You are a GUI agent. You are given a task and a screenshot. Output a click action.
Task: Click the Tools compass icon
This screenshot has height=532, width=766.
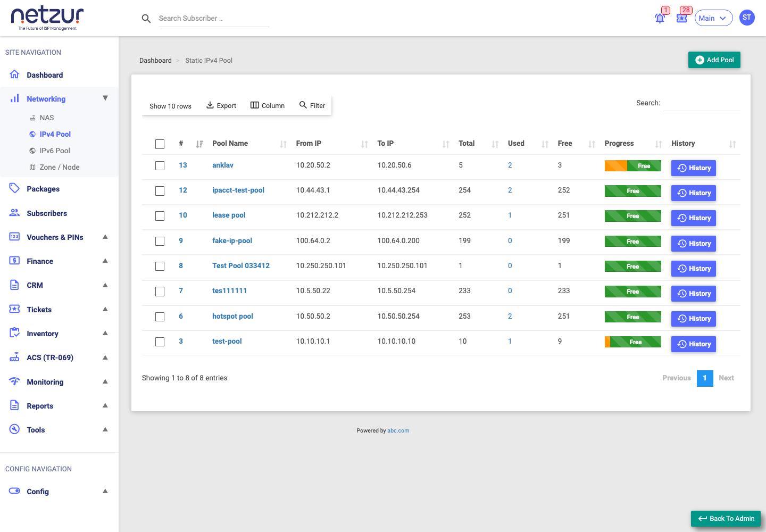click(x=14, y=429)
